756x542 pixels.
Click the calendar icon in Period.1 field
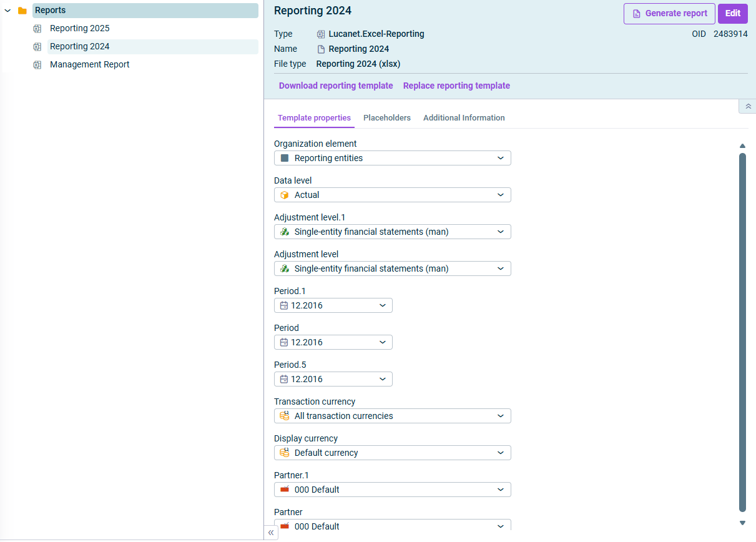pyautogui.click(x=284, y=306)
